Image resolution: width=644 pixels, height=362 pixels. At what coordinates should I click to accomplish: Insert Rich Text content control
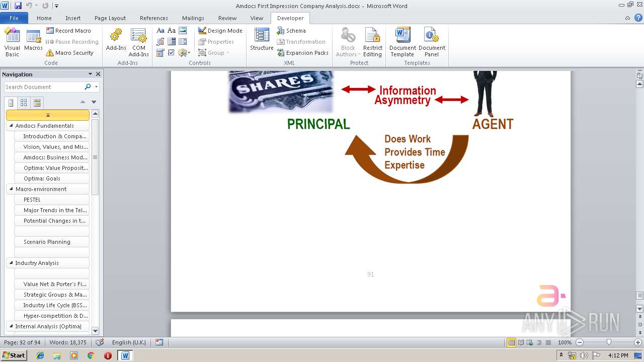point(160,31)
